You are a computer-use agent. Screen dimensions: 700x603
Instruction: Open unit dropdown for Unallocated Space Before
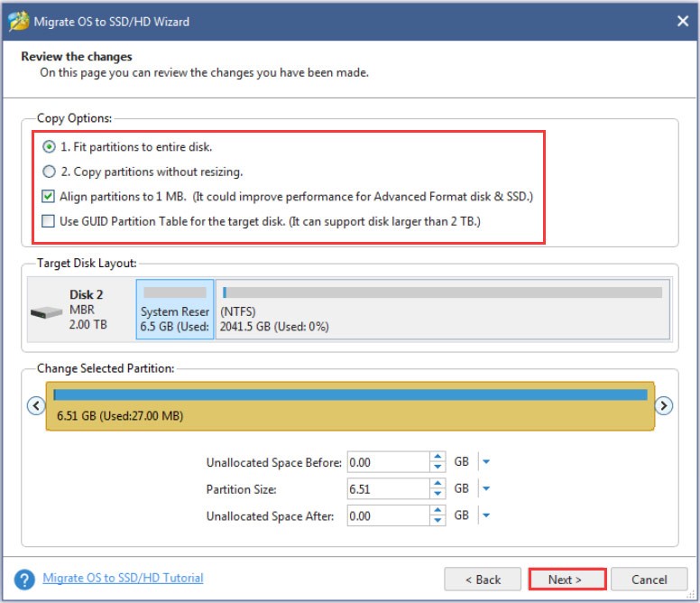click(486, 462)
